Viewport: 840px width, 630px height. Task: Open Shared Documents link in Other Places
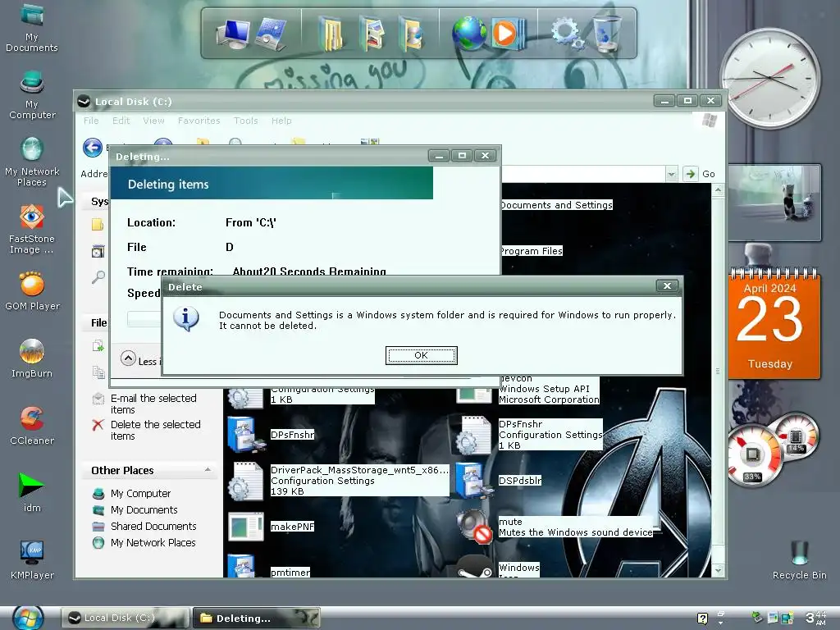click(153, 527)
